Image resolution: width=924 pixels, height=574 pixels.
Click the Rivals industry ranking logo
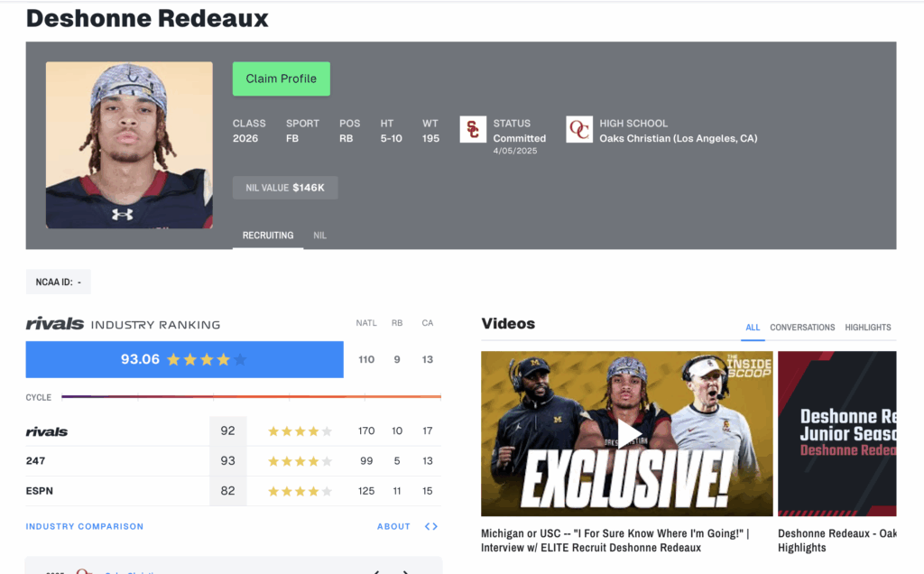[x=55, y=323]
